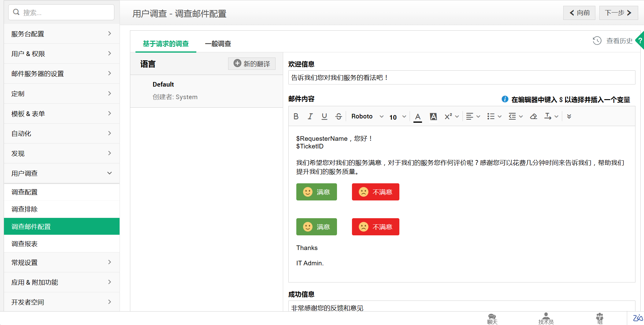
Task: Expand the 模板 & 表单 menu
Action: (62, 114)
